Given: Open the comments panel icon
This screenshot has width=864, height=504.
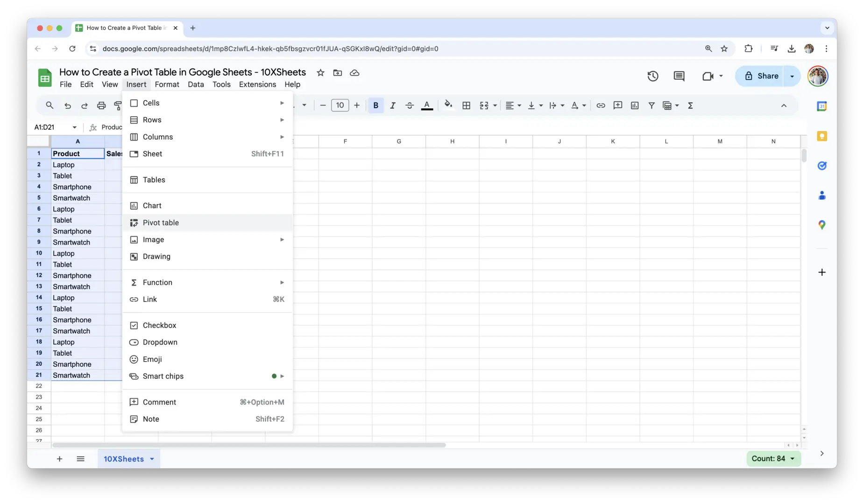Looking at the screenshot, I should pos(679,76).
